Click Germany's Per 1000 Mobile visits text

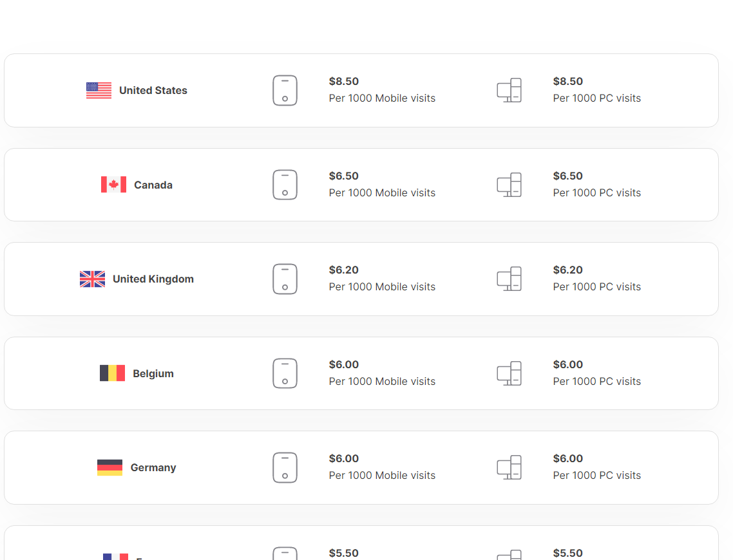click(x=382, y=476)
